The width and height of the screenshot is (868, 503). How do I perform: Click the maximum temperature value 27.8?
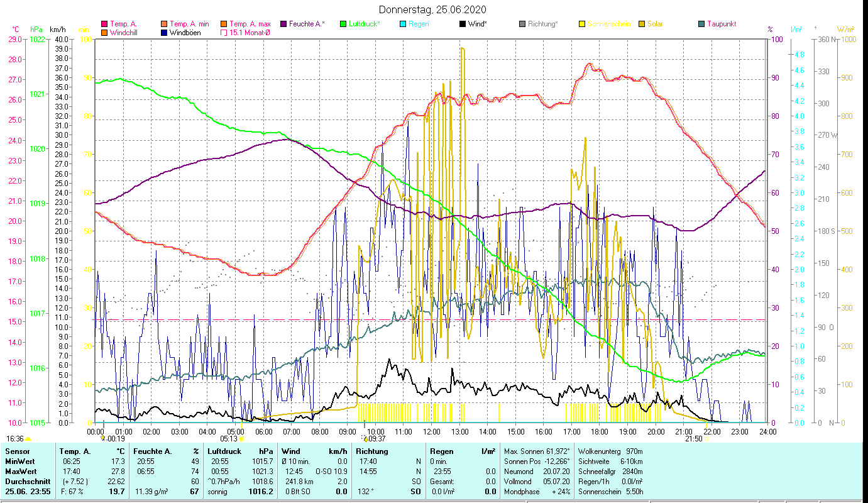pyautogui.click(x=118, y=471)
